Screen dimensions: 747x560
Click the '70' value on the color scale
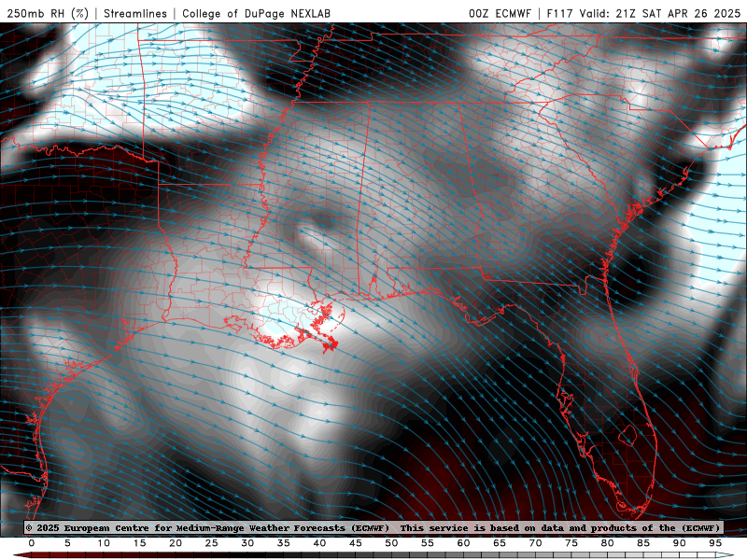[x=535, y=543]
